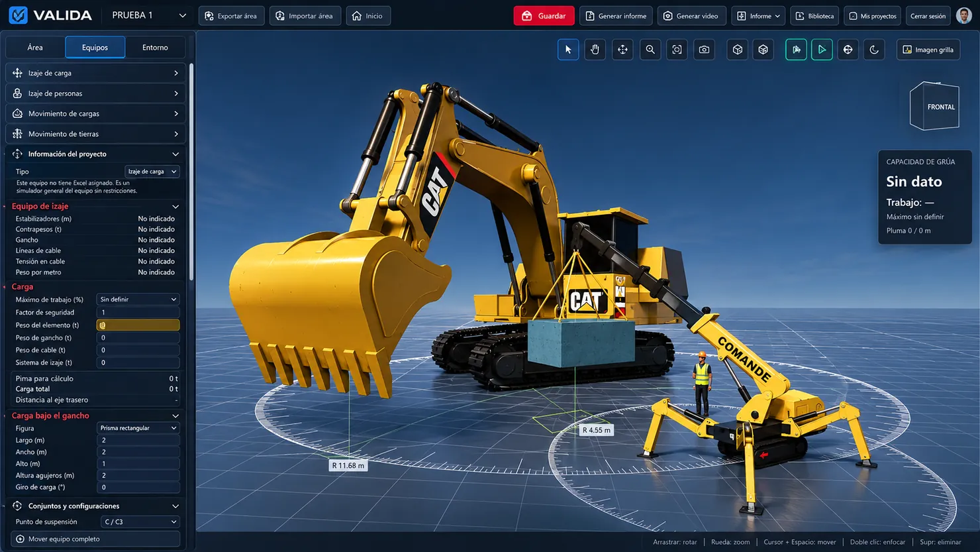980x552 pixels.
Task: Click the magnifier zoom tool
Action: [x=650, y=50]
